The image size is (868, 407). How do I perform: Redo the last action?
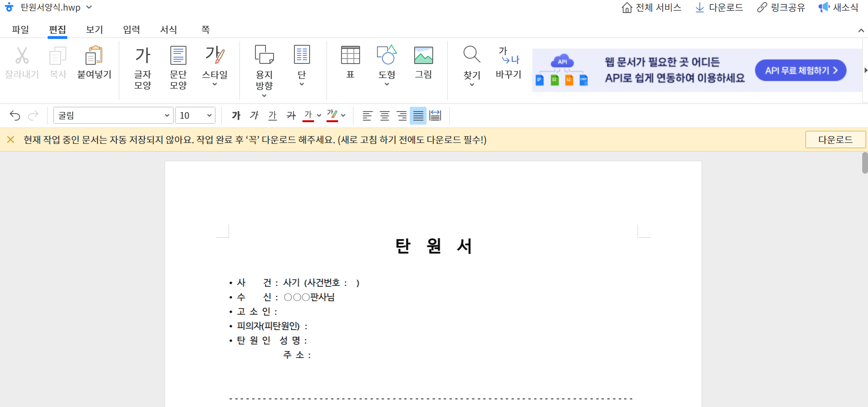[33, 115]
